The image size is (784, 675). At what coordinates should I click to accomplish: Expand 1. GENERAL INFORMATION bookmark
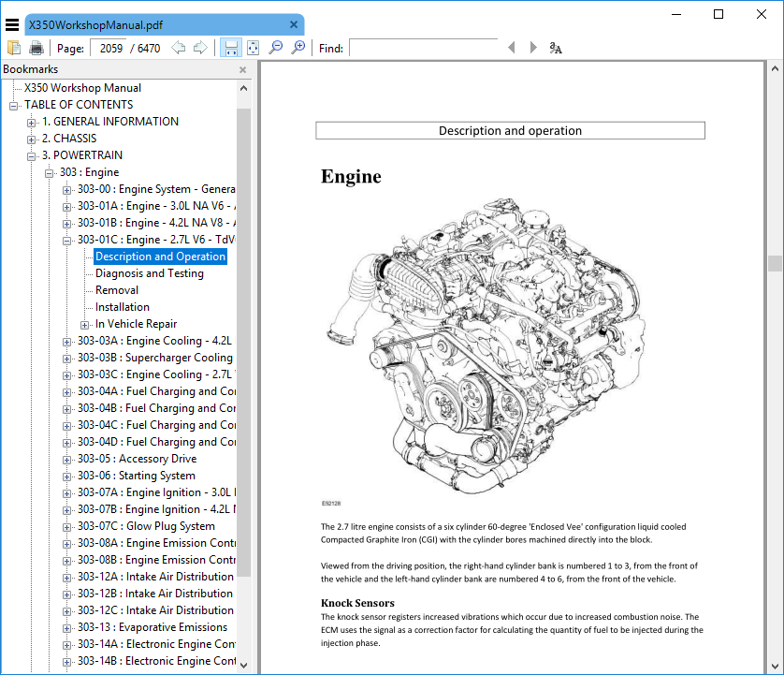coord(31,123)
